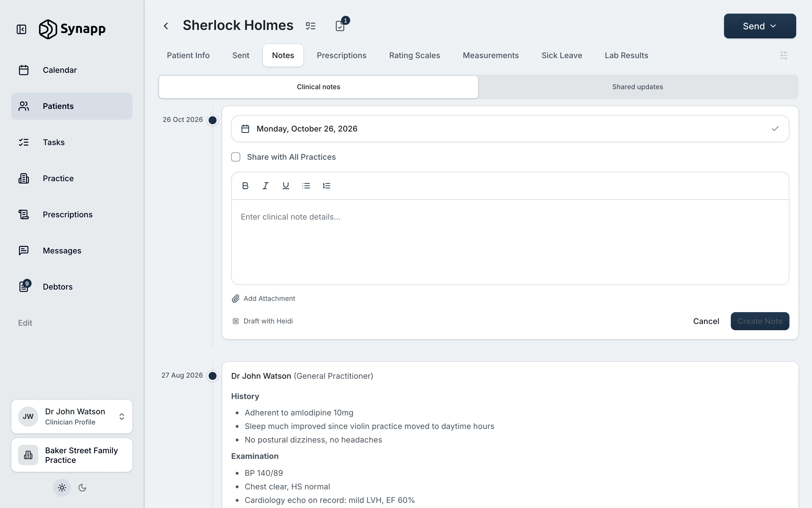Select the 26 Oct 2026 timeline marker
Viewport: 812px width, 508px height.
(212, 120)
